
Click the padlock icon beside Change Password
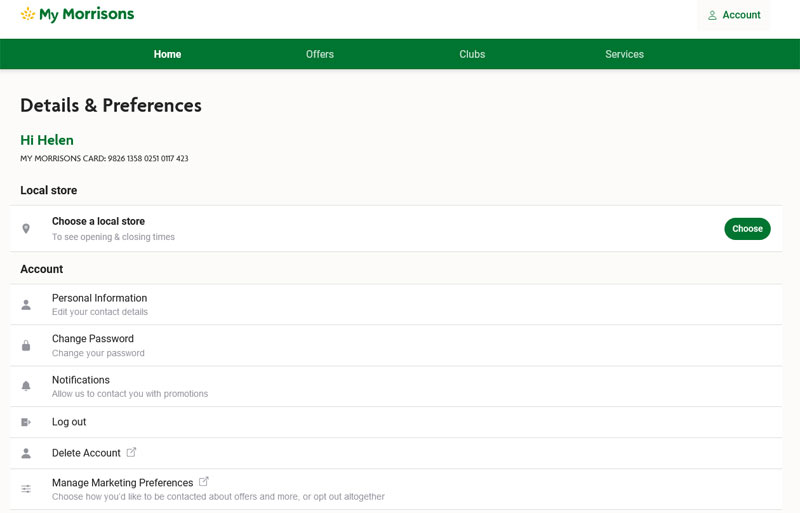[x=26, y=346]
